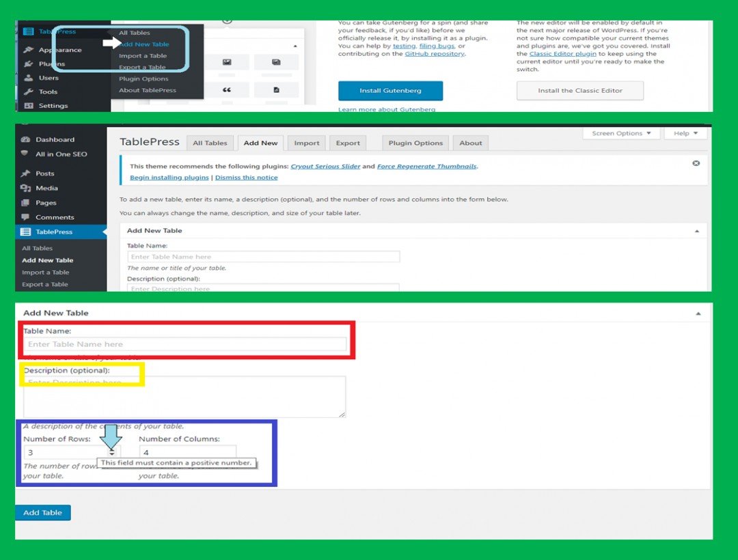Select Import a Table in sidebar submenu
The width and height of the screenshot is (738, 560).
45,272
